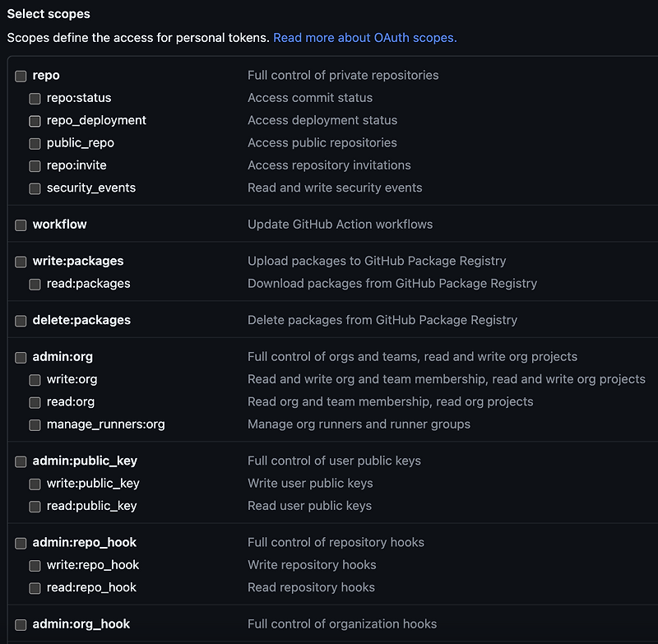Select admin:org full control checkbox
The image size is (658, 644).
[21, 358]
